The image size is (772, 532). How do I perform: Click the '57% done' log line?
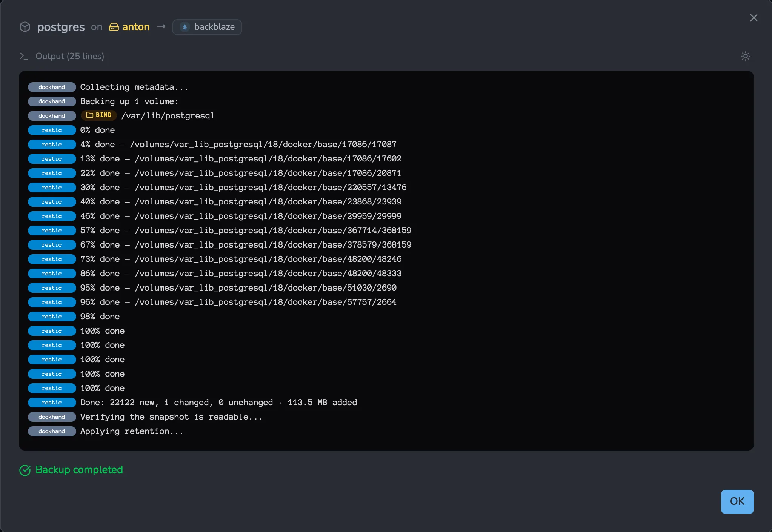pos(246,231)
